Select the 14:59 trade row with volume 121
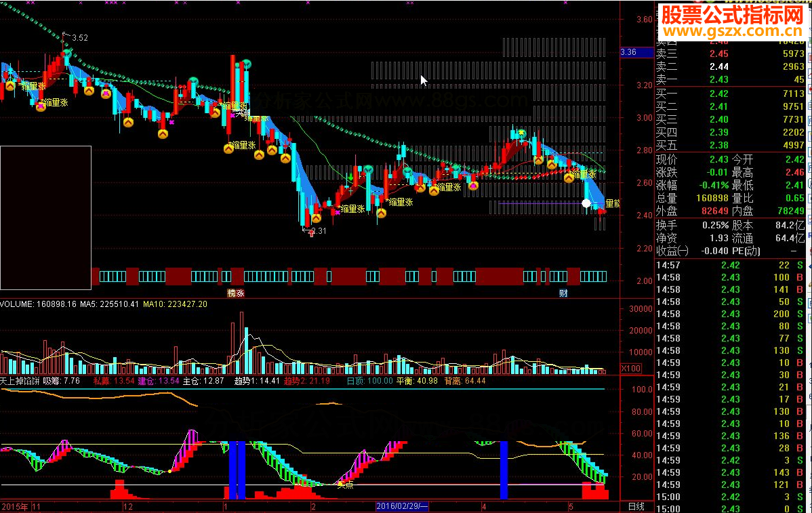 point(731,485)
